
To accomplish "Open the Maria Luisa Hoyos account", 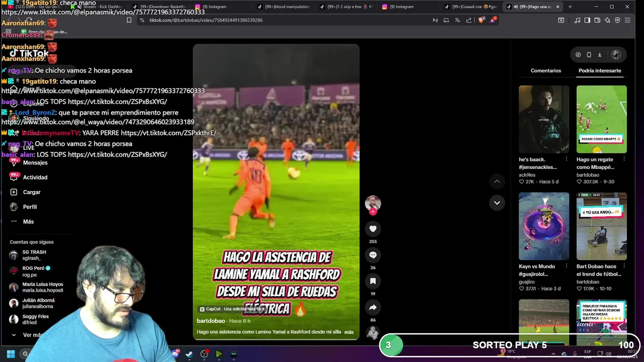I will click(x=36, y=287).
